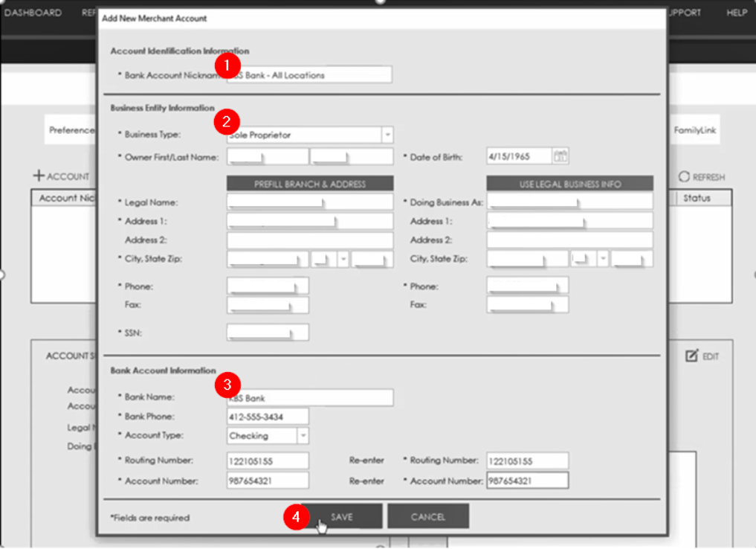Expand the legal address State dropdown
This screenshot has width=756, height=549.
click(x=343, y=259)
